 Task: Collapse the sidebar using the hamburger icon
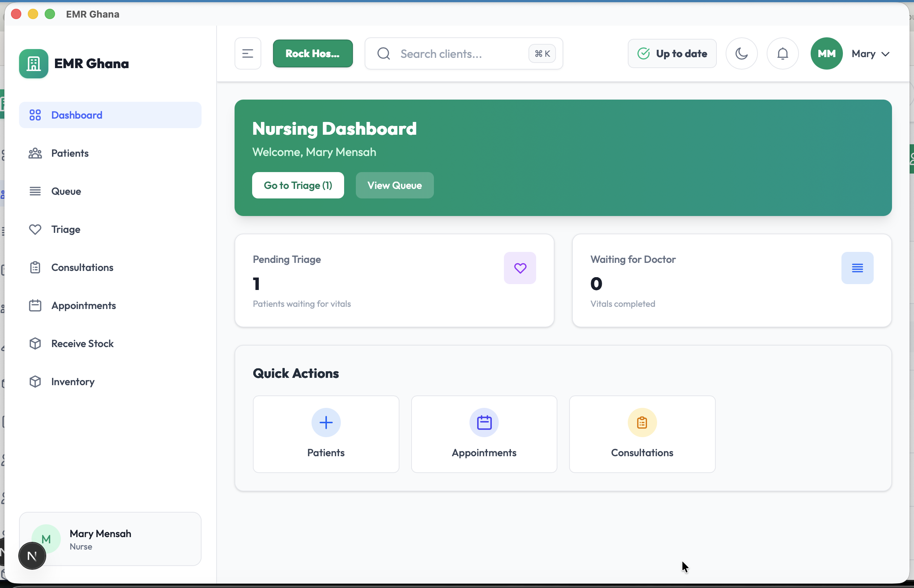(248, 53)
